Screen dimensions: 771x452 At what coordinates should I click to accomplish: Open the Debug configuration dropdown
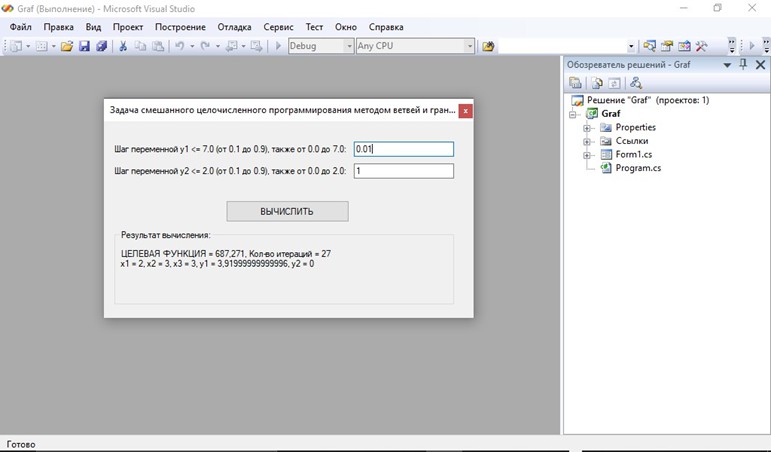coord(349,46)
